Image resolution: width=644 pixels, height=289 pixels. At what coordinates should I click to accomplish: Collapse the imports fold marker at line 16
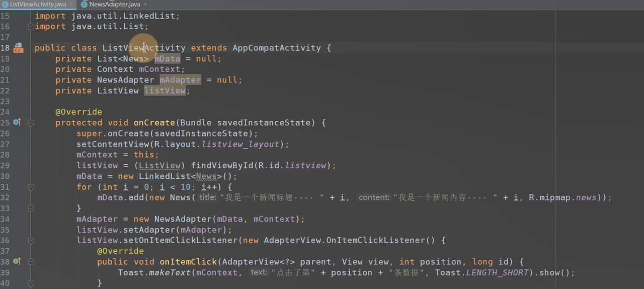coord(31,27)
